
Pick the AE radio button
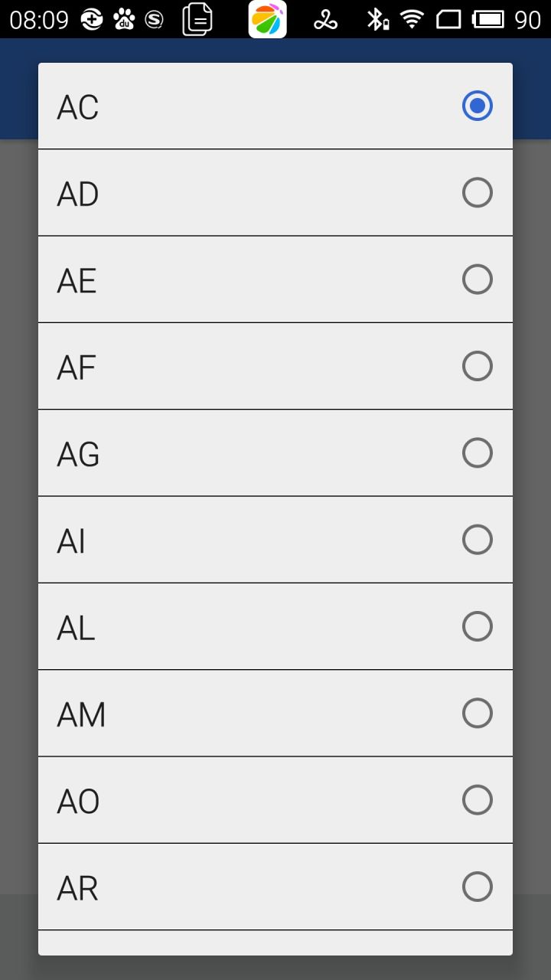pos(478,279)
